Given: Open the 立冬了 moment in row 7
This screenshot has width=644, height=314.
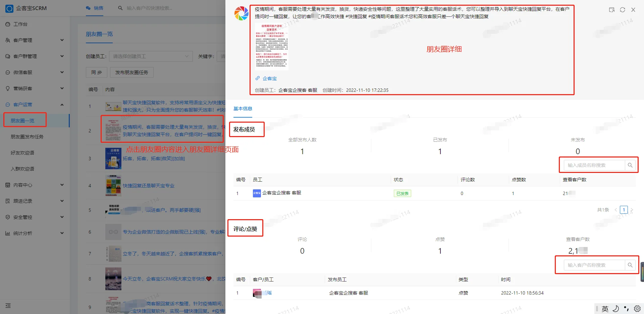Looking at the screenshot, I should [x=173, y=254].
